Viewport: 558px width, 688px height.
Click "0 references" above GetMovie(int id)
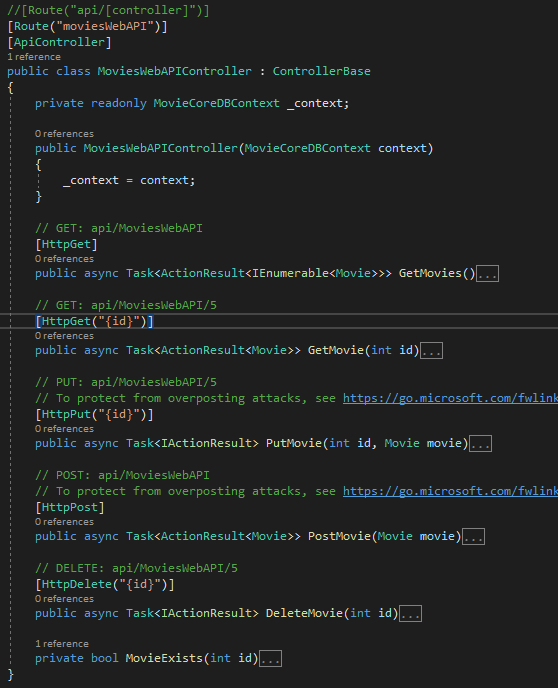click(x=64, y=336)
